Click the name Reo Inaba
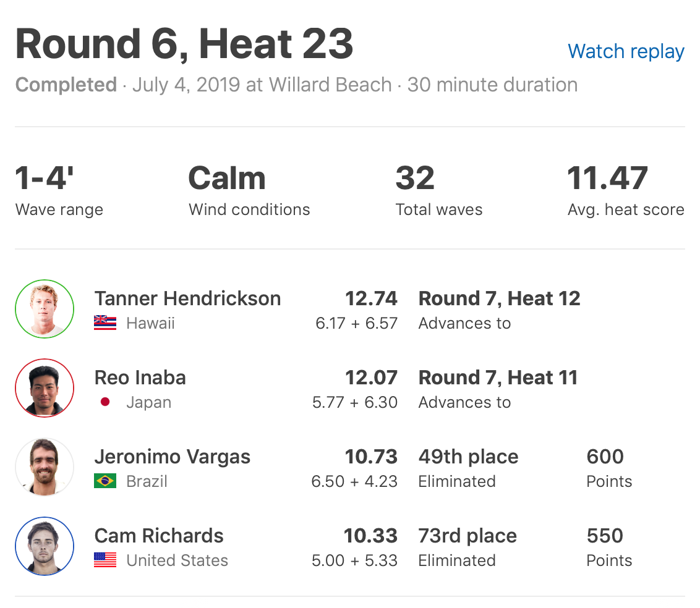This screenshot has width=700, height=608. pos(140,378)
